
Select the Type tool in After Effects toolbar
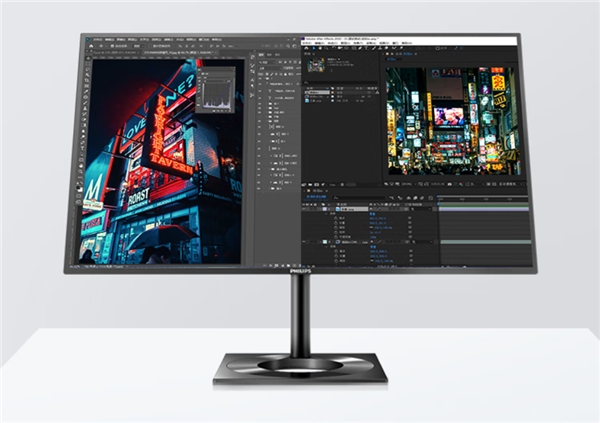coord(366,48)
